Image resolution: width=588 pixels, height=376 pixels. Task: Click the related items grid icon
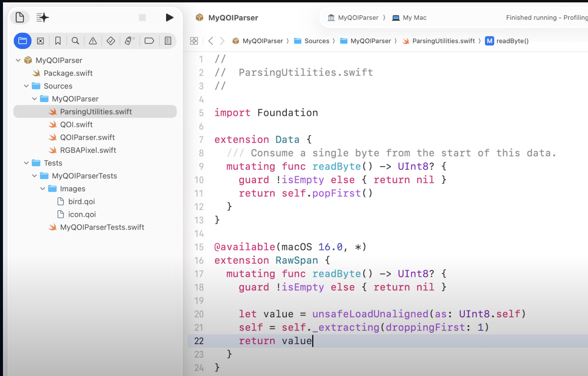194,41
